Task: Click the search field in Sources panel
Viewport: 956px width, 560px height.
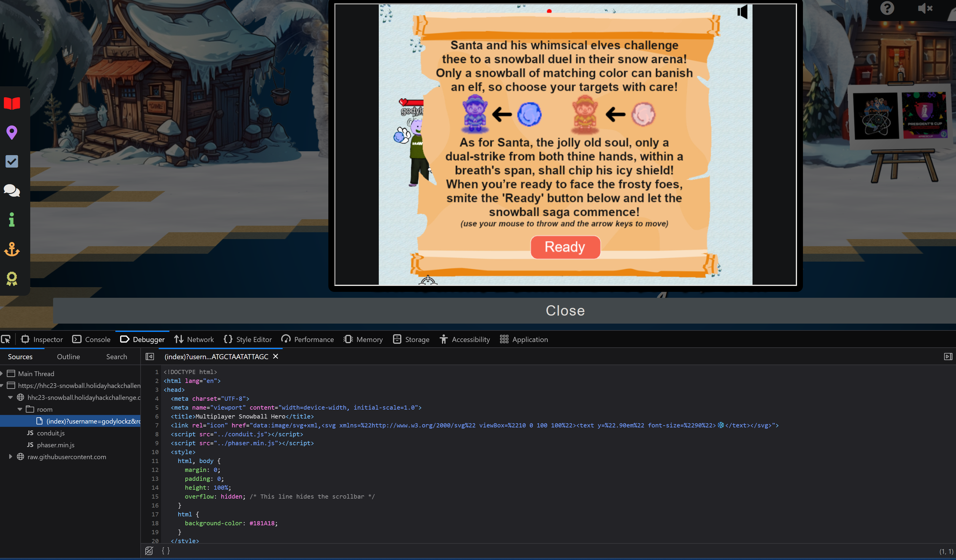Action: point(116,356)
